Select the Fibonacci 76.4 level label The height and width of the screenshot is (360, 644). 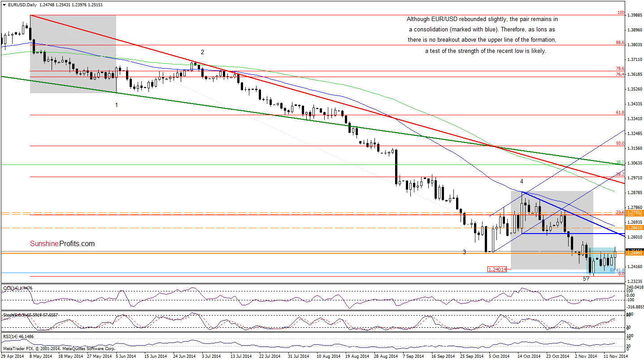coord(620,74)
